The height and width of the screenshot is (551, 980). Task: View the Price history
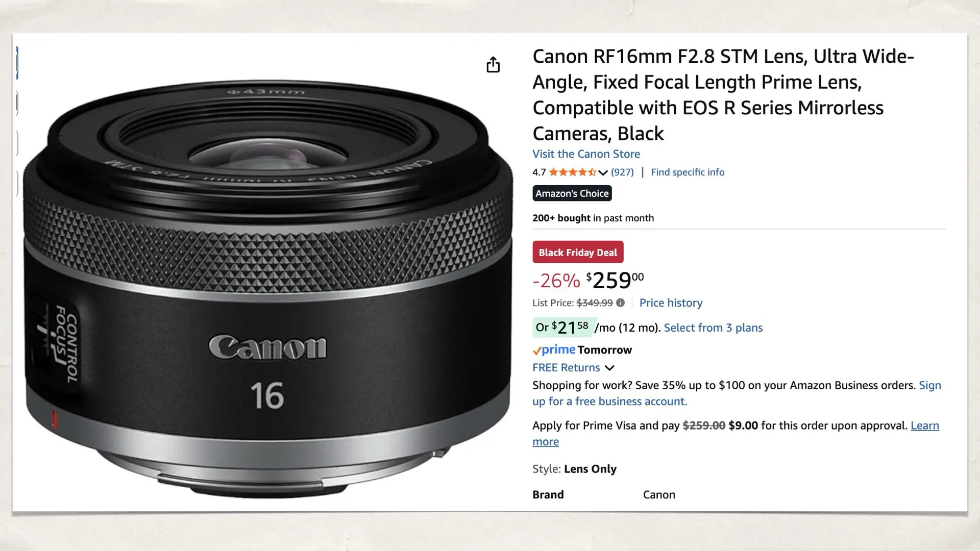tap(671, 303)
